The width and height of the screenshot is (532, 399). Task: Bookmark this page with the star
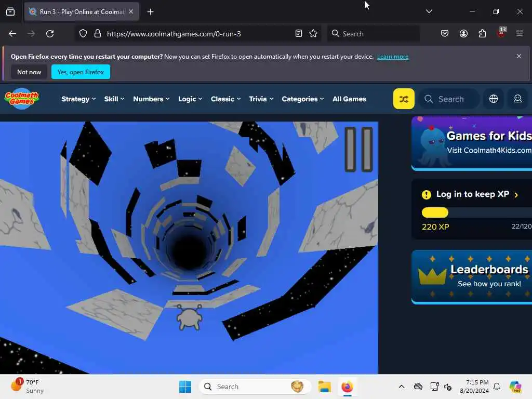tap(313, 34)
